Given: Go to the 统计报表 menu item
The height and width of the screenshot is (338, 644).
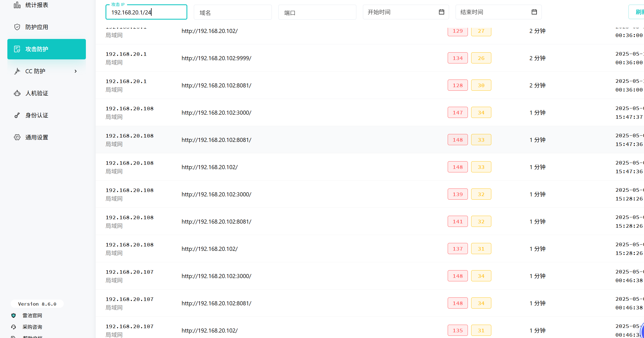Looking at the screenshot, I should [37, 5].
